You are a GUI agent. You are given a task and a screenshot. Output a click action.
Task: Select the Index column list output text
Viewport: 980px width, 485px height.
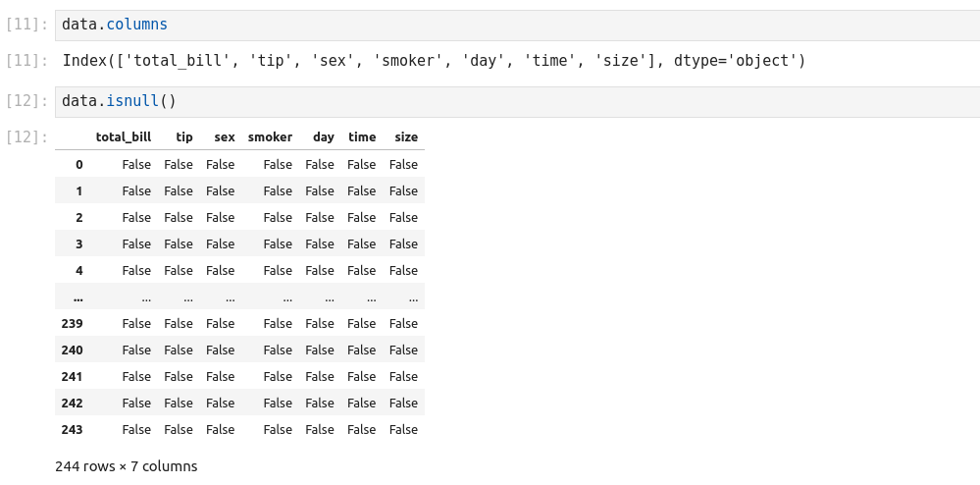coord(434,61)
